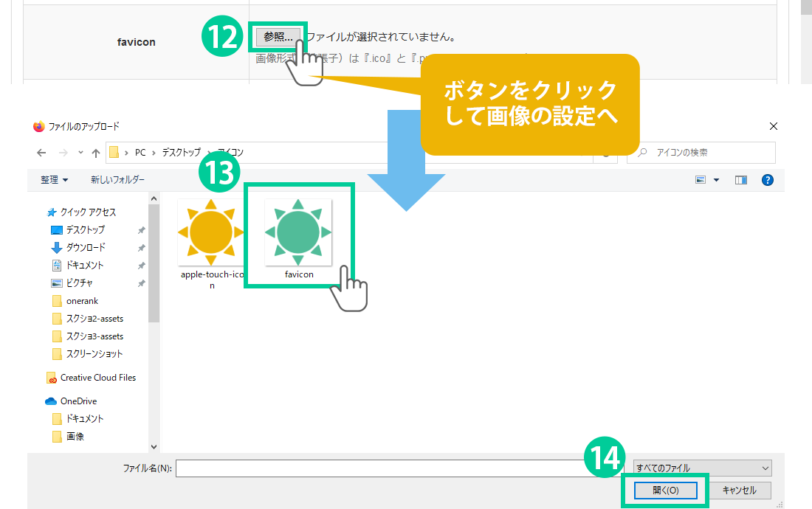
Task: Open the help question mark icon
Action: [x=767, y=180]
